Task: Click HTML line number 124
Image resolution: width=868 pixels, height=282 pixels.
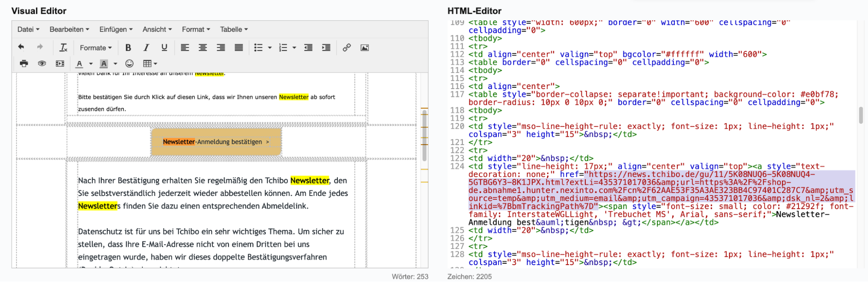Action: [457, 166]
